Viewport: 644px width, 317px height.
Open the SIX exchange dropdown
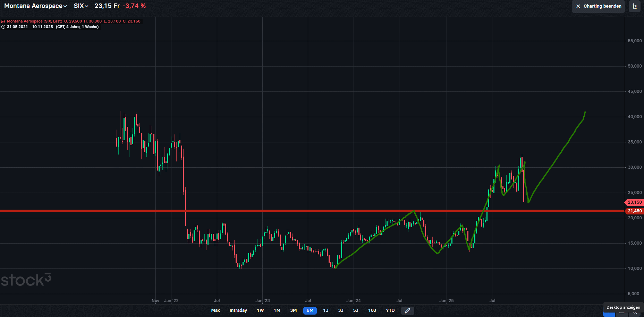(x=81, y=6)
